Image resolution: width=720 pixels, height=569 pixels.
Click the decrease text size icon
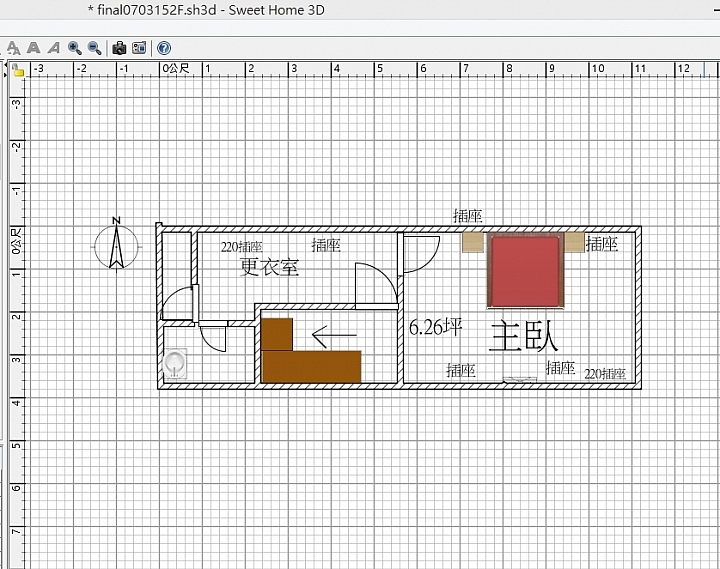click(13, 48)
